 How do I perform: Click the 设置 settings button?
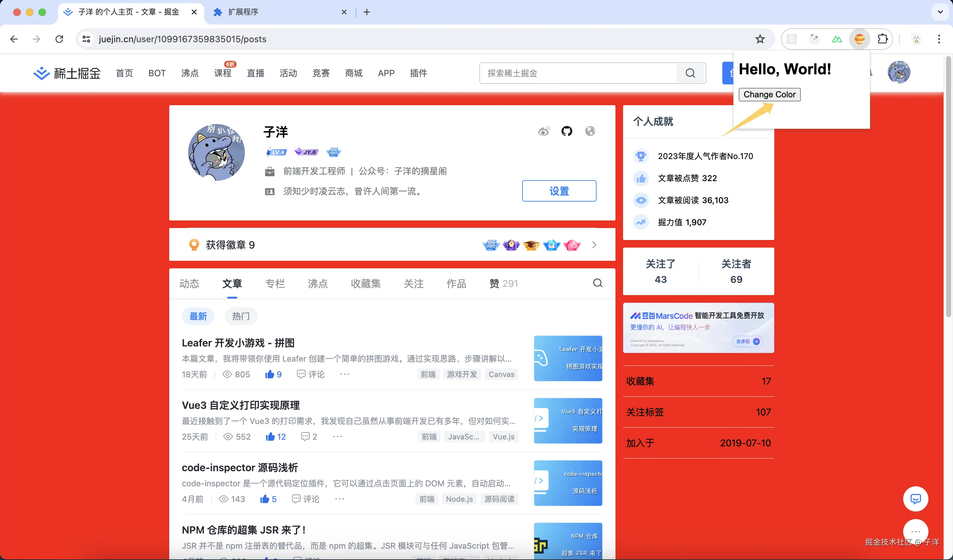click(x=559, y=191)
